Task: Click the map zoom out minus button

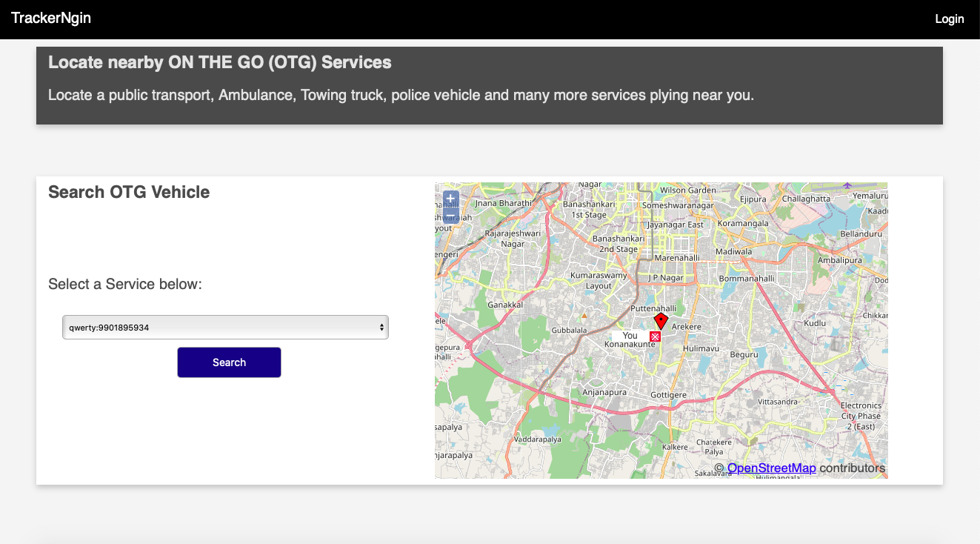Action: 450,216
